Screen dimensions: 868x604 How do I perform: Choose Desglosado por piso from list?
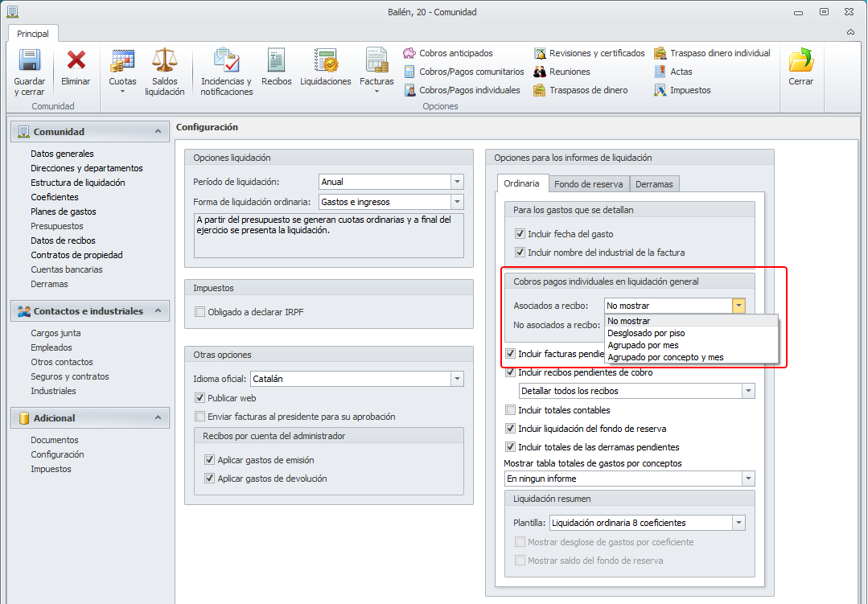tap(691, 333)
